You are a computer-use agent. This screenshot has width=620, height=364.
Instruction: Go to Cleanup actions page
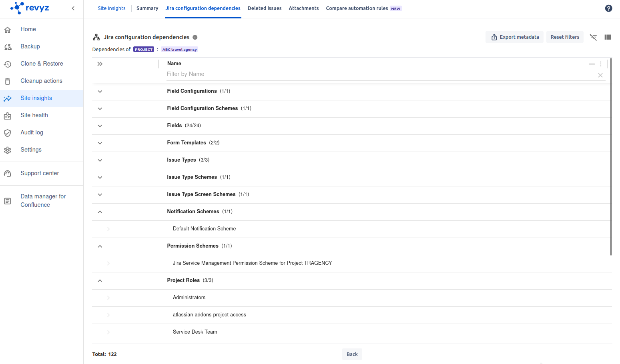click(x=41, y=81)
